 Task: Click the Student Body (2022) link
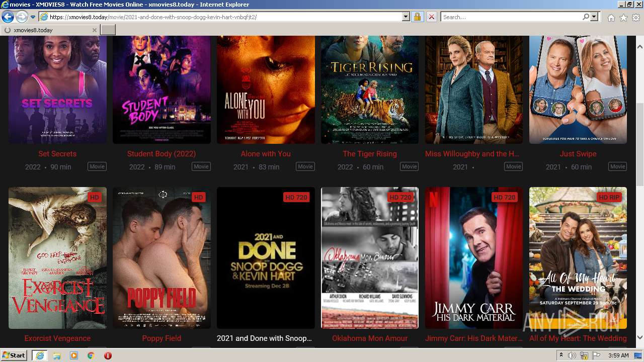(x=162, y=154)
